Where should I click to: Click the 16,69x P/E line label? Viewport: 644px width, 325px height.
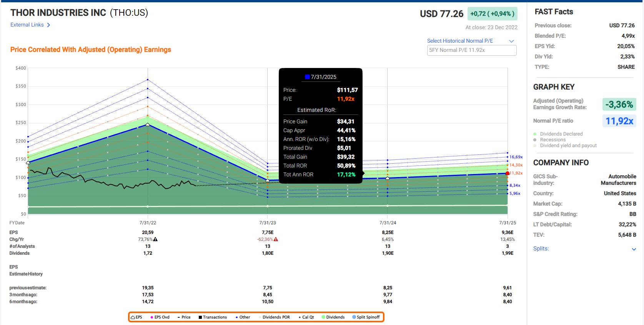(x=516, y=157)
